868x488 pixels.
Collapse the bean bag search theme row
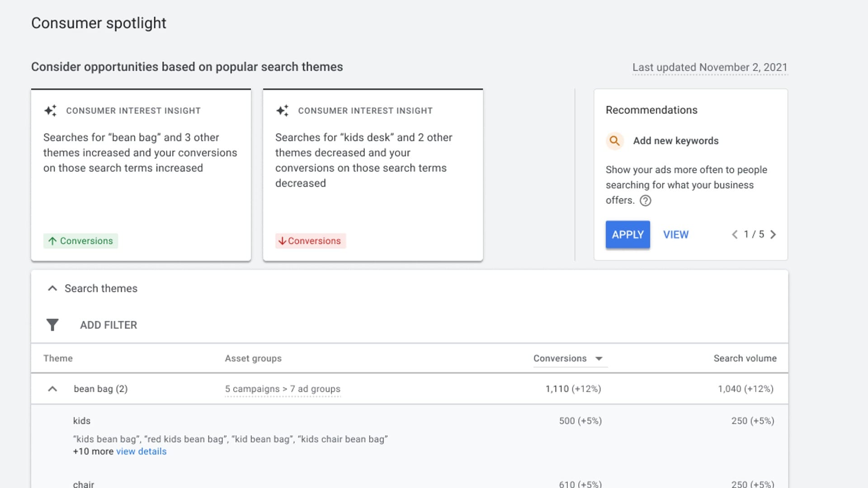52,389
